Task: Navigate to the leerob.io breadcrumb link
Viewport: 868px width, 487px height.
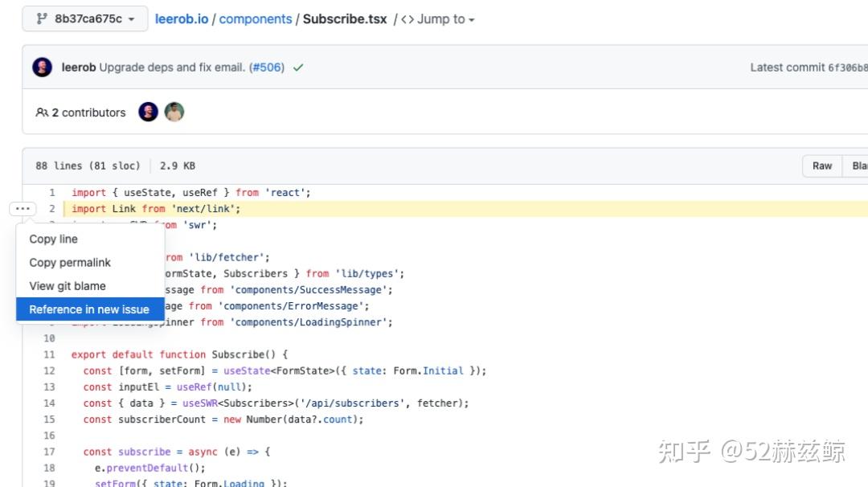Action: [x=182, y=19]
